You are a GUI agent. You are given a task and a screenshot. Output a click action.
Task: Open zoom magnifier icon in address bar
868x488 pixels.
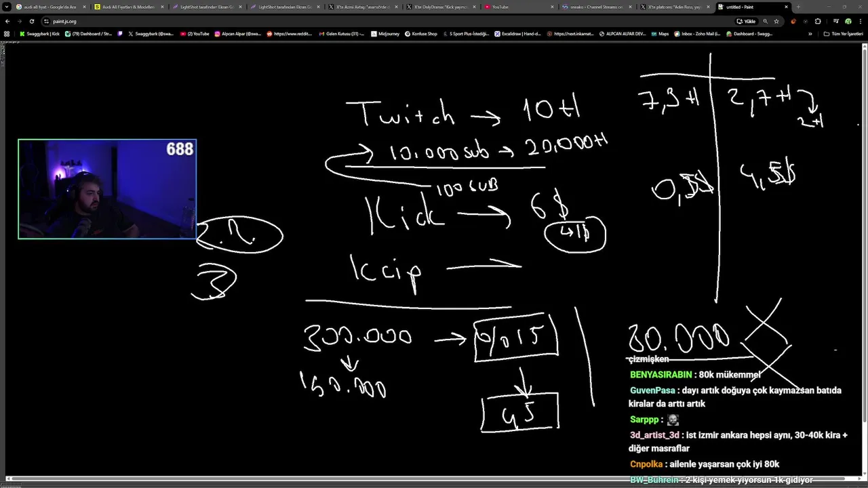pyautogui.click(x=766, y=21)
